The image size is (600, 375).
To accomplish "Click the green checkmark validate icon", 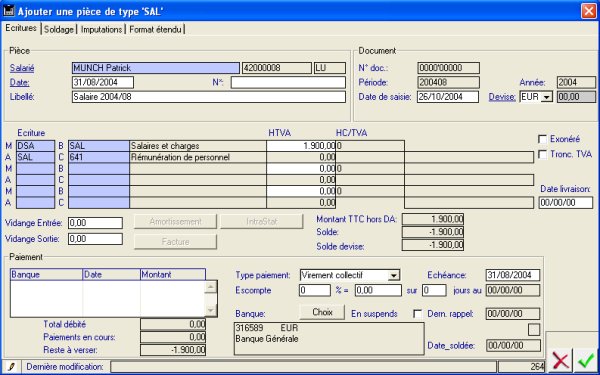I will (x=585, y=360).
